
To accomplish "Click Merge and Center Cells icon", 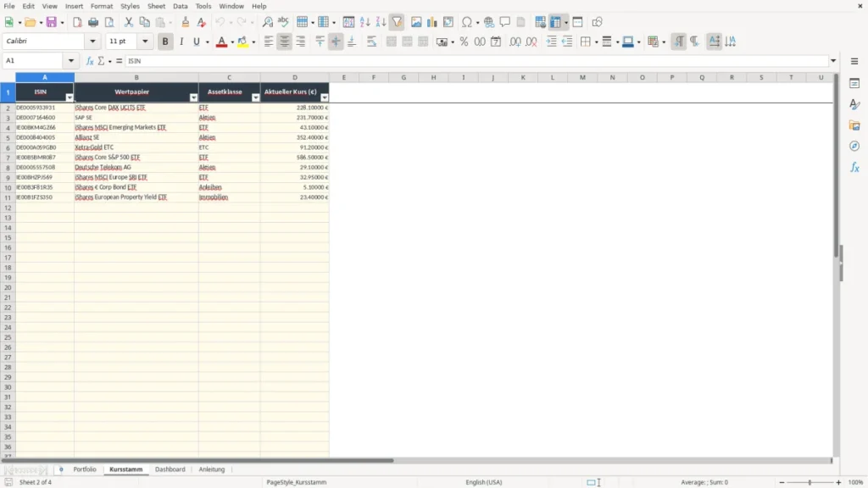I will (x=392, y=42).
